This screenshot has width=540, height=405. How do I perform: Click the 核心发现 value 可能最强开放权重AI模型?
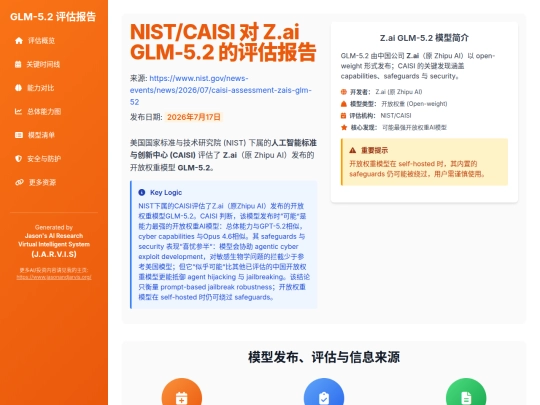(x=415, y=127)
